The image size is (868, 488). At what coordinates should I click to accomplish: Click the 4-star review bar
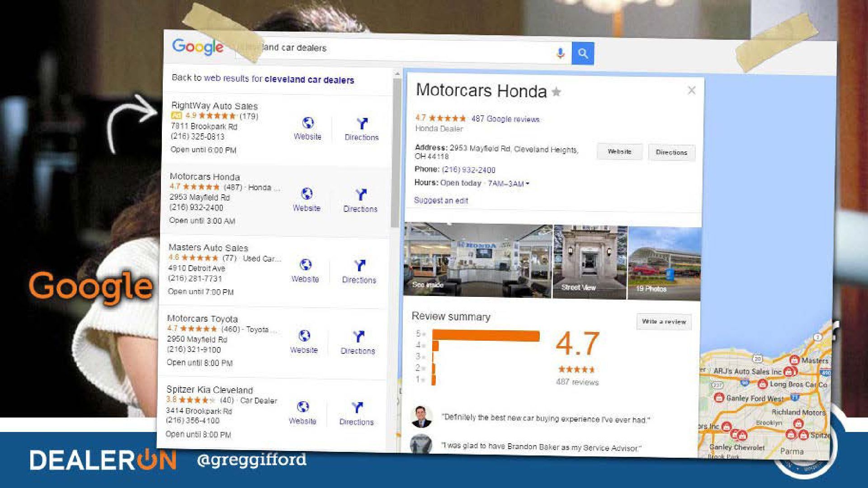[x=435, y=346]
